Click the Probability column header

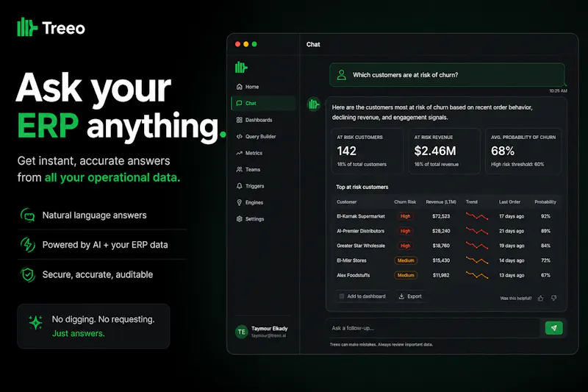(x=545, y=202)
